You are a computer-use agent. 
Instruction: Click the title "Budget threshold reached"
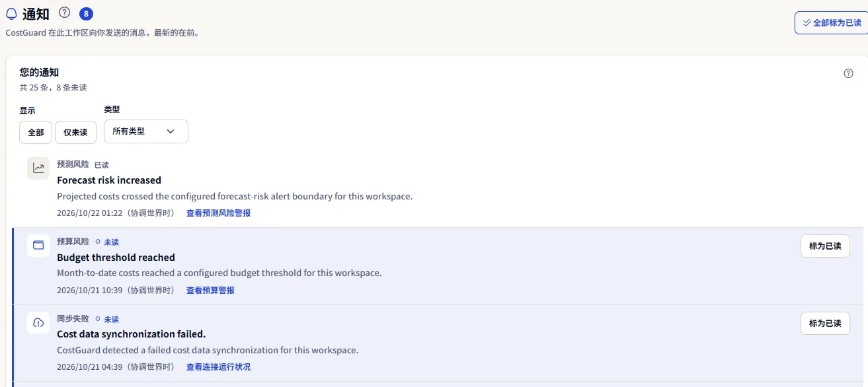point(116,257)
